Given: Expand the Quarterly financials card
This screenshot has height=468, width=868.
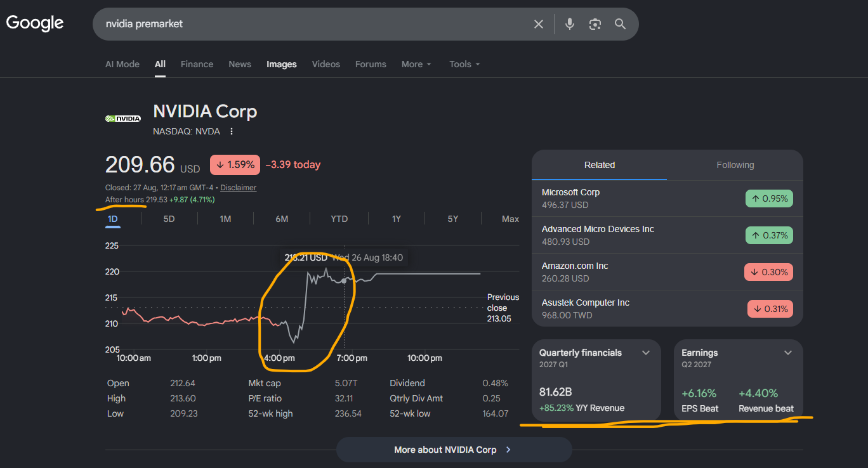Looking at the screenshot, I should click(646, 353).
